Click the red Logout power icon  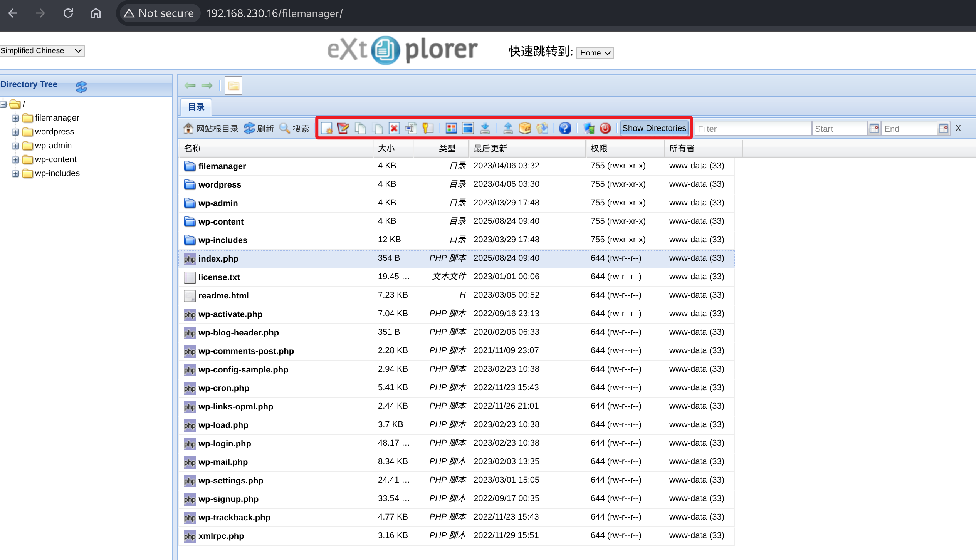point(605,128)
